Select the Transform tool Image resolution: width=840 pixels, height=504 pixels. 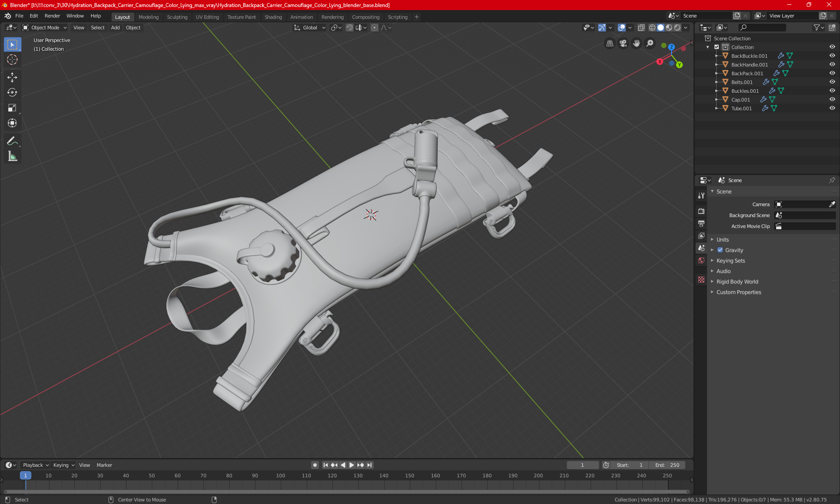[12, 123]
